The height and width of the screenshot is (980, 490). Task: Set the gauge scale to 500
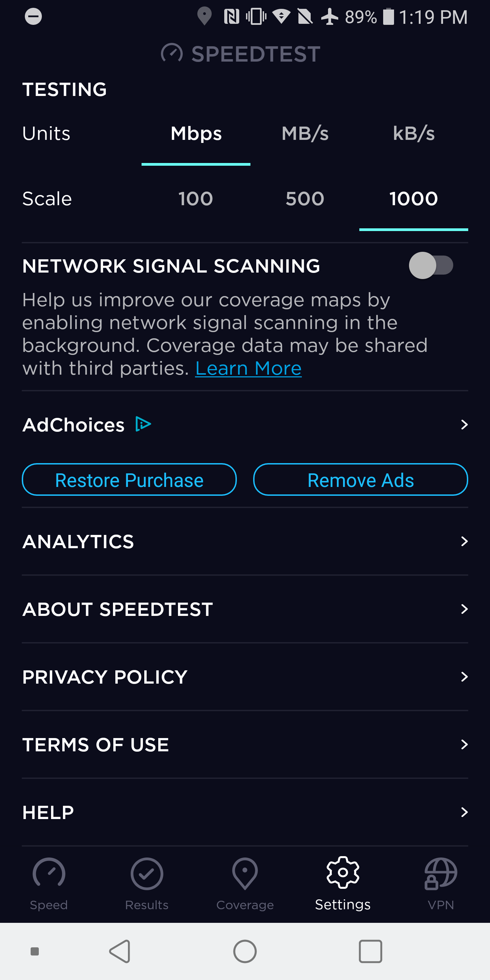pos(305,199)
